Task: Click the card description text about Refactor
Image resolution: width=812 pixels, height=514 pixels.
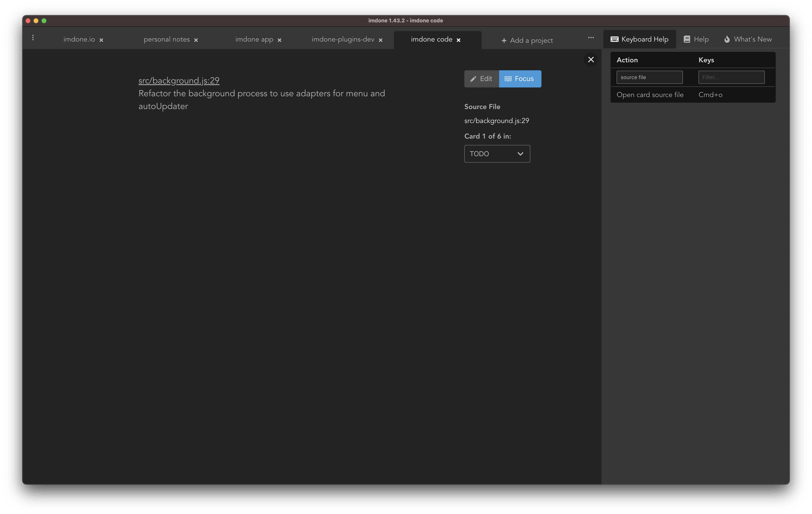Action: (262, 100)
